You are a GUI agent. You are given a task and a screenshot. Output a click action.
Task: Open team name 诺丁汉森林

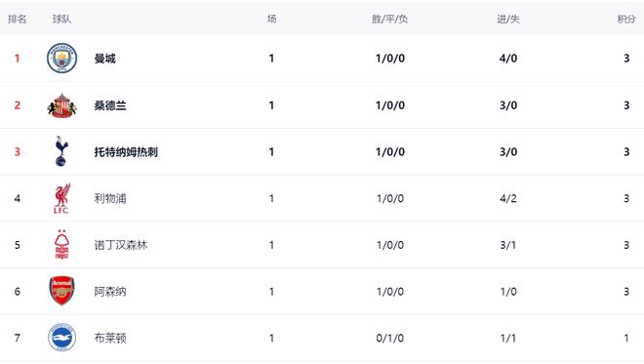click(121, 245)
